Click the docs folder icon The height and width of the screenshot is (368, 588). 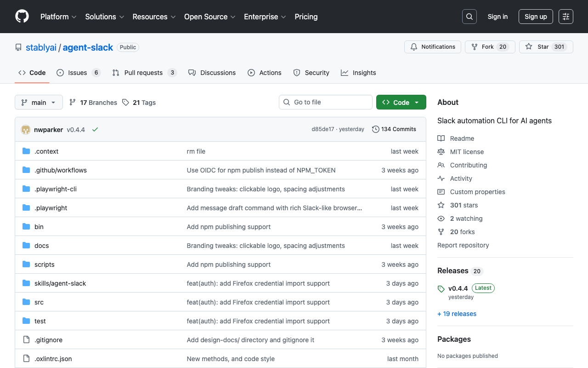click(26, 245)
